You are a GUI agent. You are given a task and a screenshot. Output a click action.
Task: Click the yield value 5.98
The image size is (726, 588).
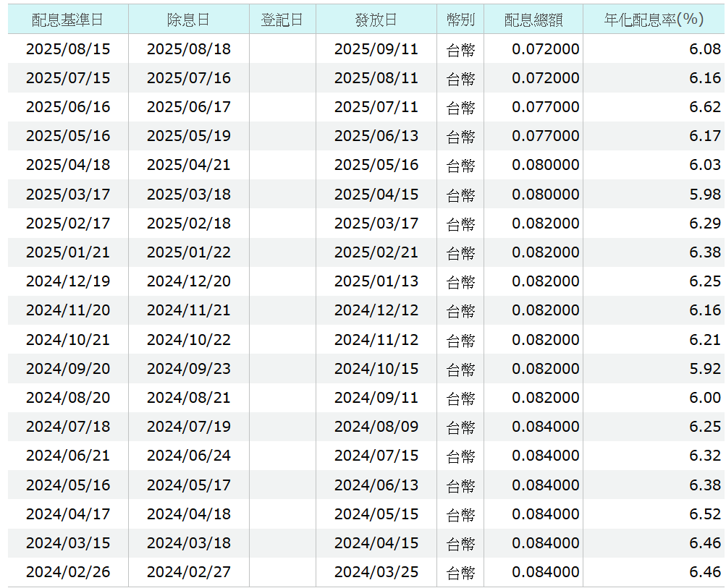pyautogui.click(x=705, y=195)
